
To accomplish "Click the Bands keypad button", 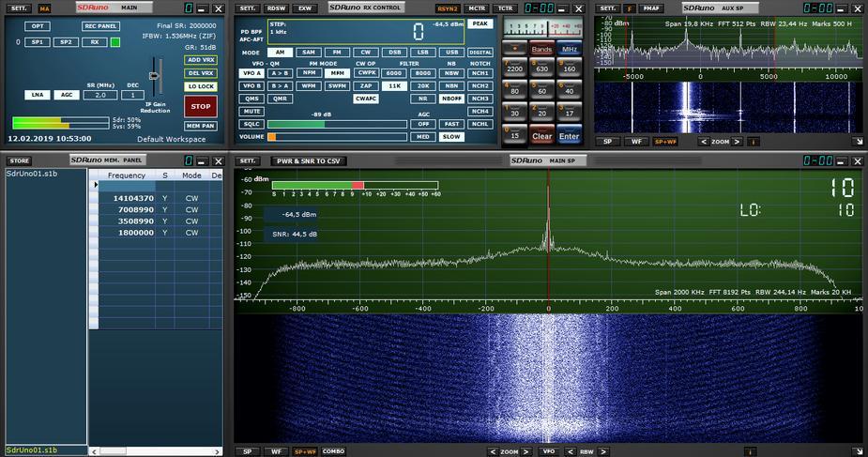I will pos(542,49).
